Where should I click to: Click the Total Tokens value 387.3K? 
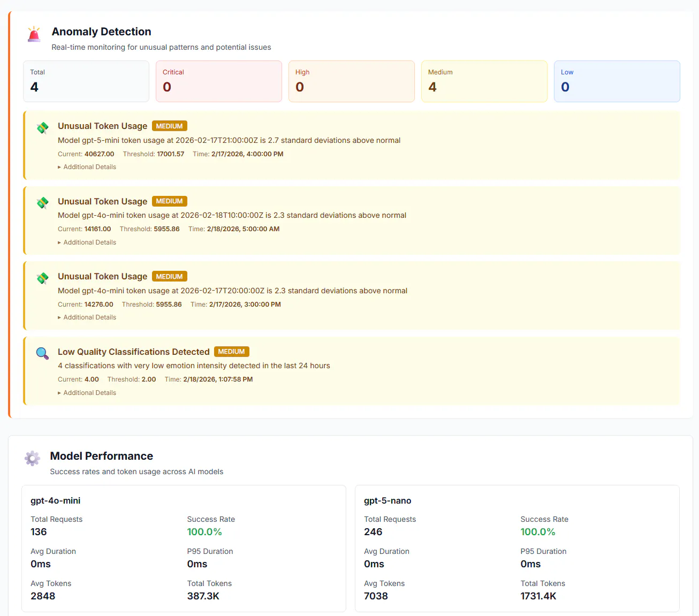pyautogui.click(x=203, y=596)
